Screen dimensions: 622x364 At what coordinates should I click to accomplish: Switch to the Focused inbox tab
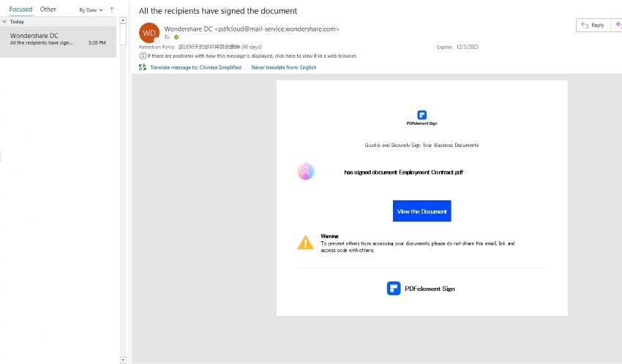(x=20, y=10)
